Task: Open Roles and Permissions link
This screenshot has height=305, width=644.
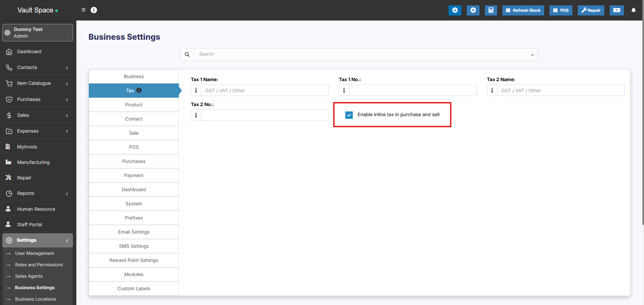Action: click(x=39, y=265)
